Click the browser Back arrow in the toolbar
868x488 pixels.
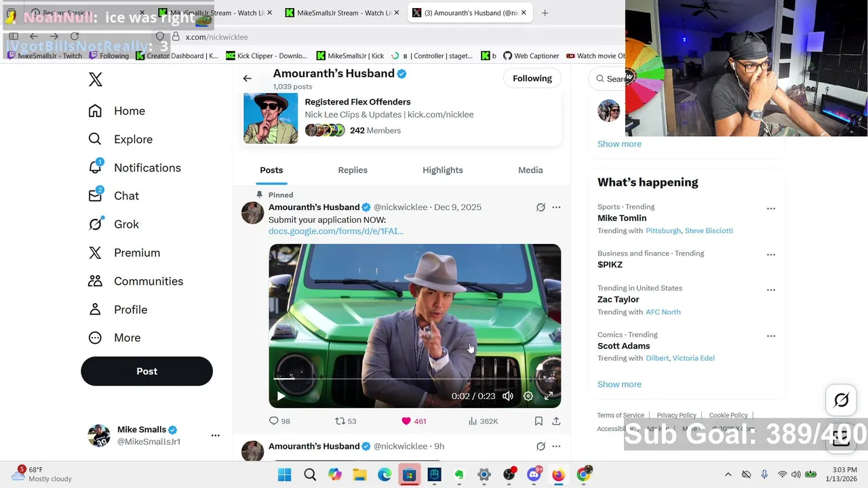tap(34, 37)
